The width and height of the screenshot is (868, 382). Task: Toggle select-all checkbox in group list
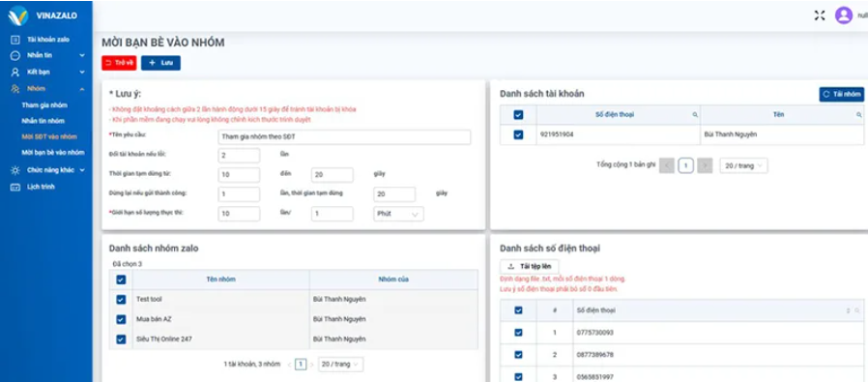click(121, 279)
